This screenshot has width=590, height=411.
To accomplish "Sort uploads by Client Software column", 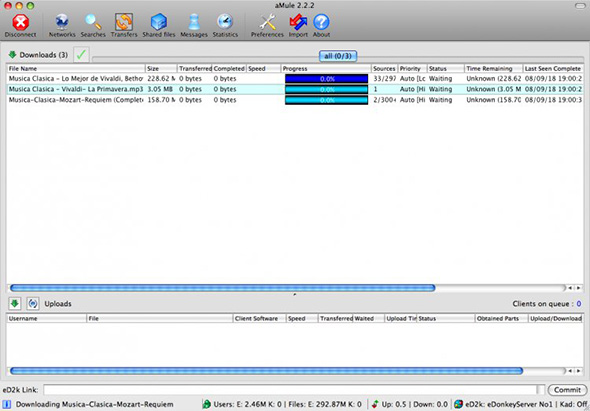I will pyautogui.click(x=260, y=318).
